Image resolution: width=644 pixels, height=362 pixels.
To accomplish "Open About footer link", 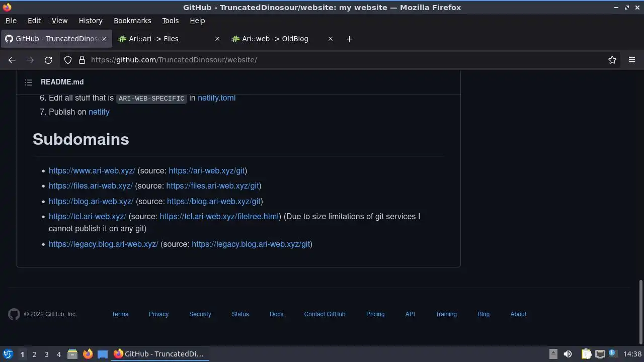I will pyautogui.click(x=518, y=314).
